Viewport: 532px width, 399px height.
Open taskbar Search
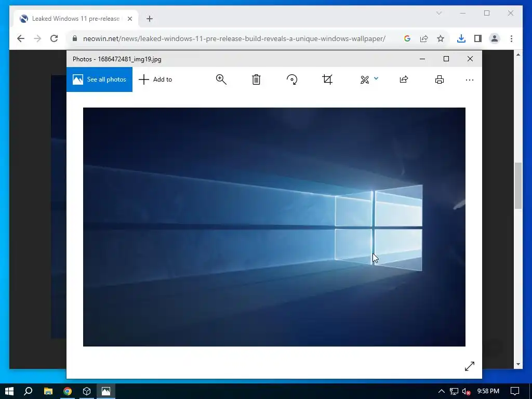29,391
